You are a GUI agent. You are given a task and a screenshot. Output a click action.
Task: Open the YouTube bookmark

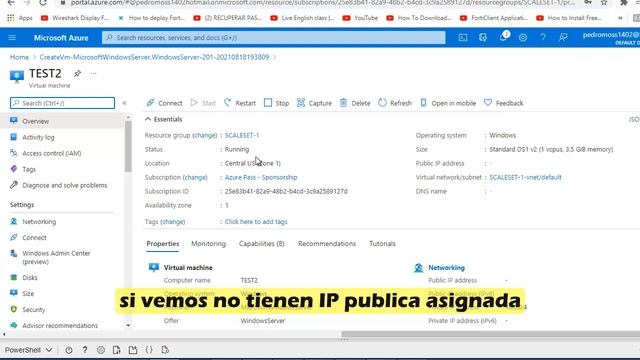360,18
